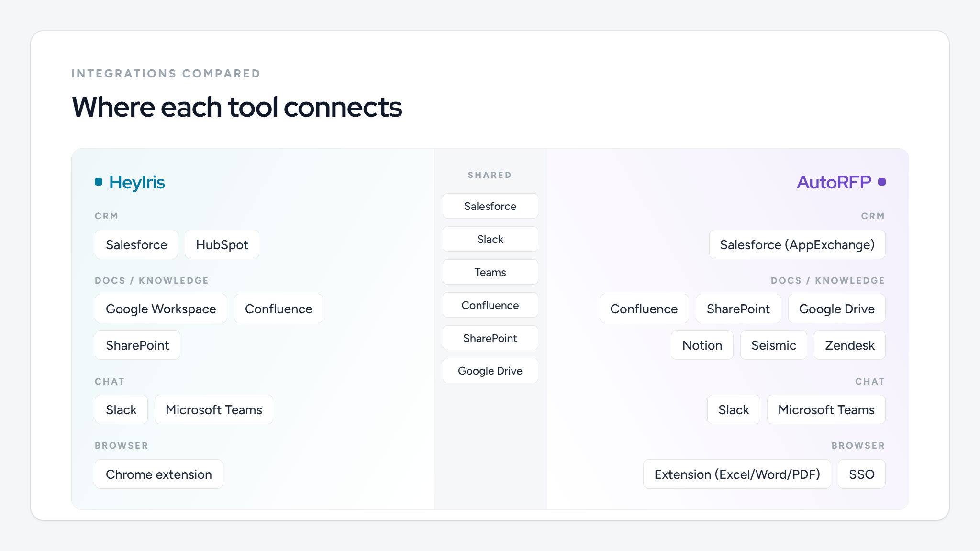Open the Google Workspace chip
The height and width of the screenshot is (551, 980).
click(161, 309)
